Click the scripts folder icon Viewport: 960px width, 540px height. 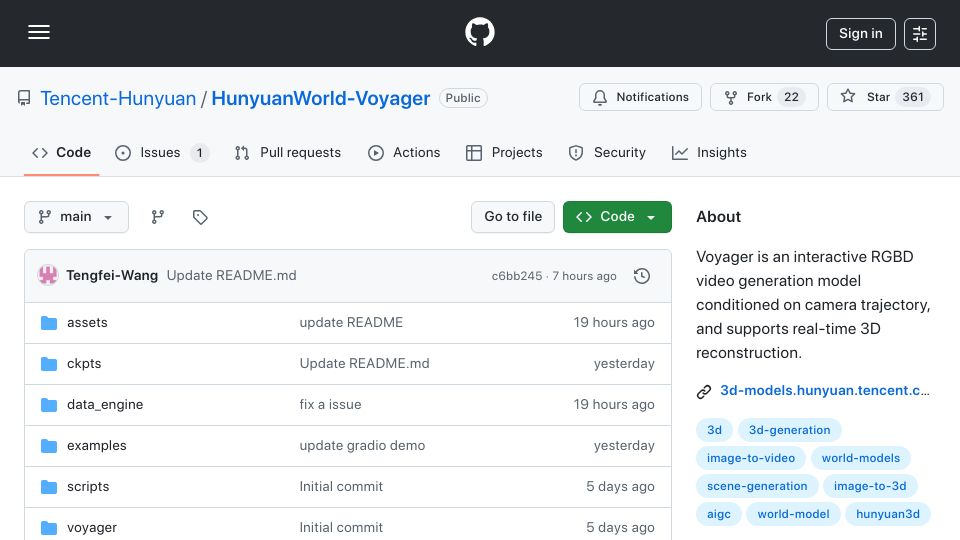tap(49, 487)
